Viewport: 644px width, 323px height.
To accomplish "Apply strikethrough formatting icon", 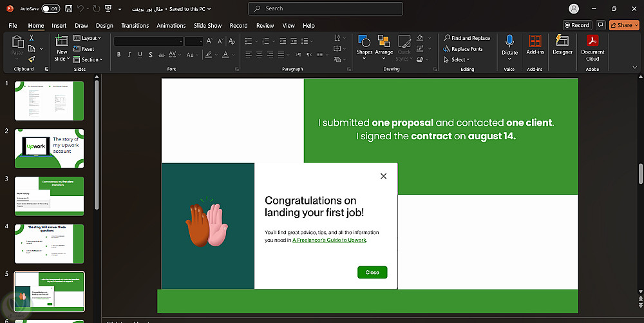I will pos(162,55).
